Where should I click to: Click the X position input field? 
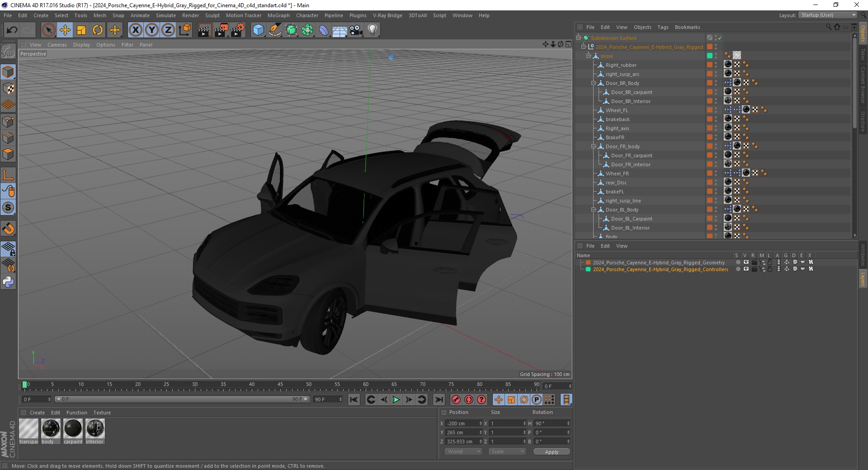pyautogui.click(x=463, y=423)
